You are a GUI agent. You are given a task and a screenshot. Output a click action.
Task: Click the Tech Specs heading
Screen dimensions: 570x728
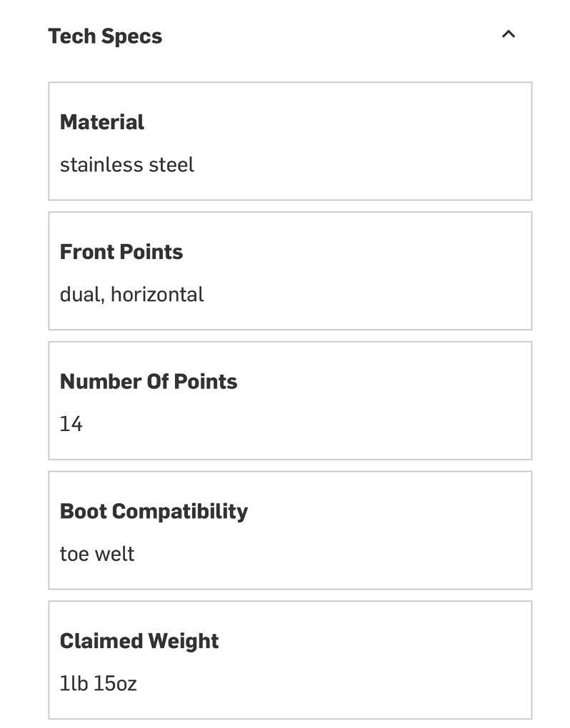coord(105,36)
